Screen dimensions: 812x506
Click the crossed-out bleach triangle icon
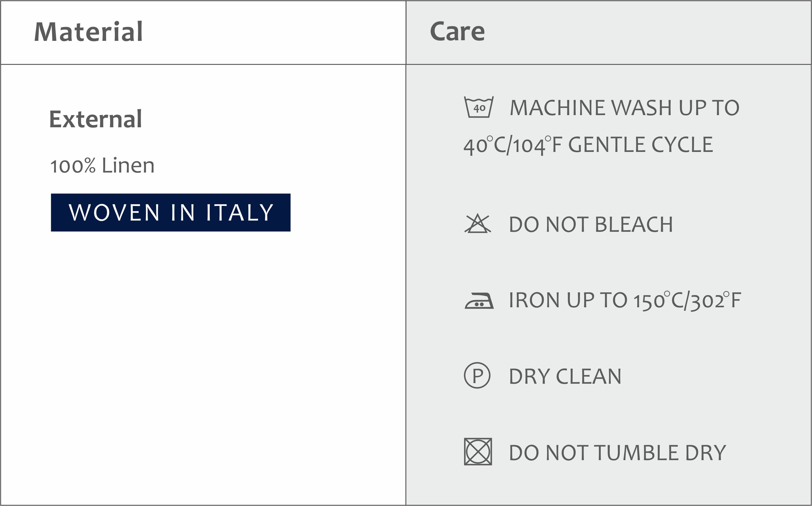478,224
